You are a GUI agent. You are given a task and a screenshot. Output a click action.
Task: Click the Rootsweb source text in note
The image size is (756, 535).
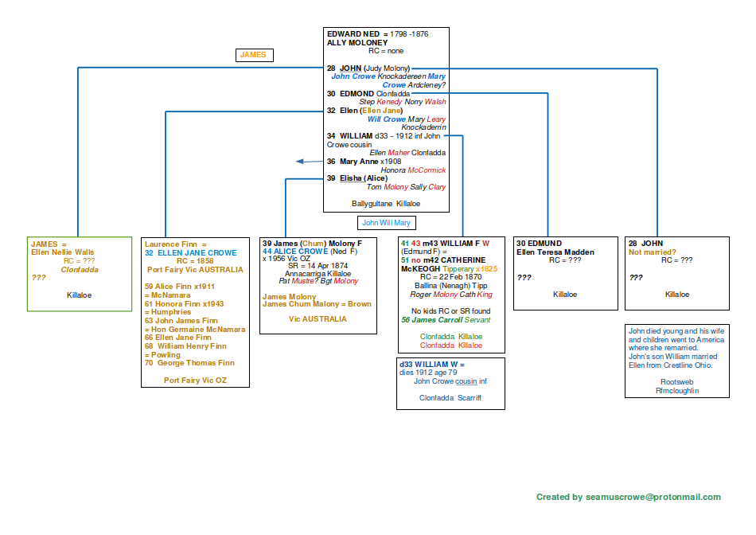[677, 381]
